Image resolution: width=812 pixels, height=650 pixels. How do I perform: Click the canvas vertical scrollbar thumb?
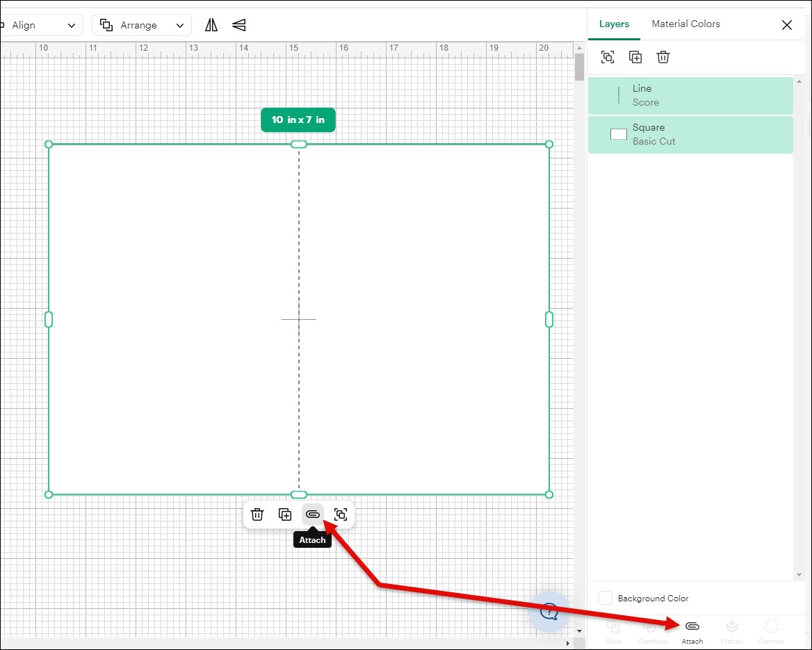(x=579, y=67)
